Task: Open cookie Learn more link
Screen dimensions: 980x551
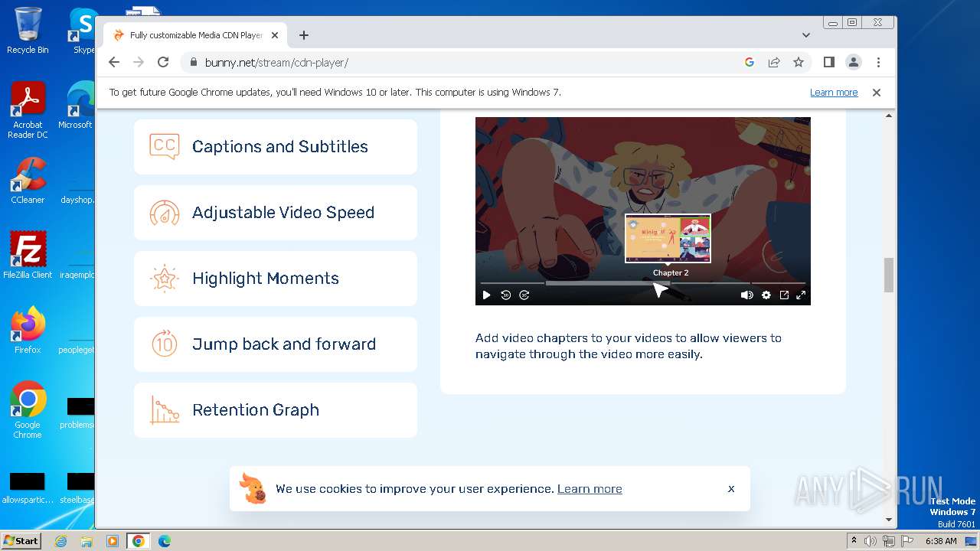Action: [590, 489]
